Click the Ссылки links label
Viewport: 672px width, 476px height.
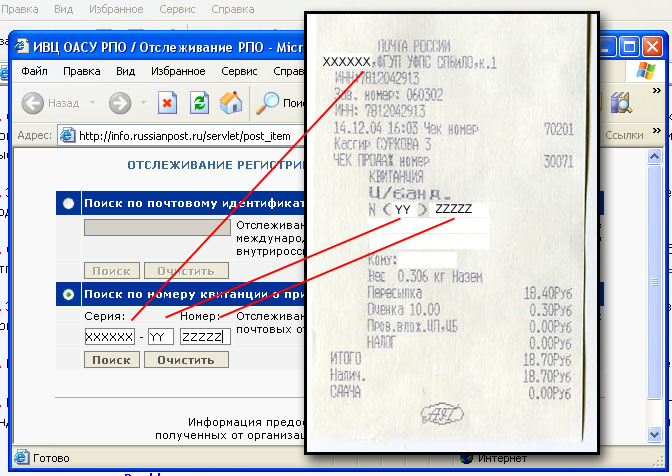[x=624, y=135]
